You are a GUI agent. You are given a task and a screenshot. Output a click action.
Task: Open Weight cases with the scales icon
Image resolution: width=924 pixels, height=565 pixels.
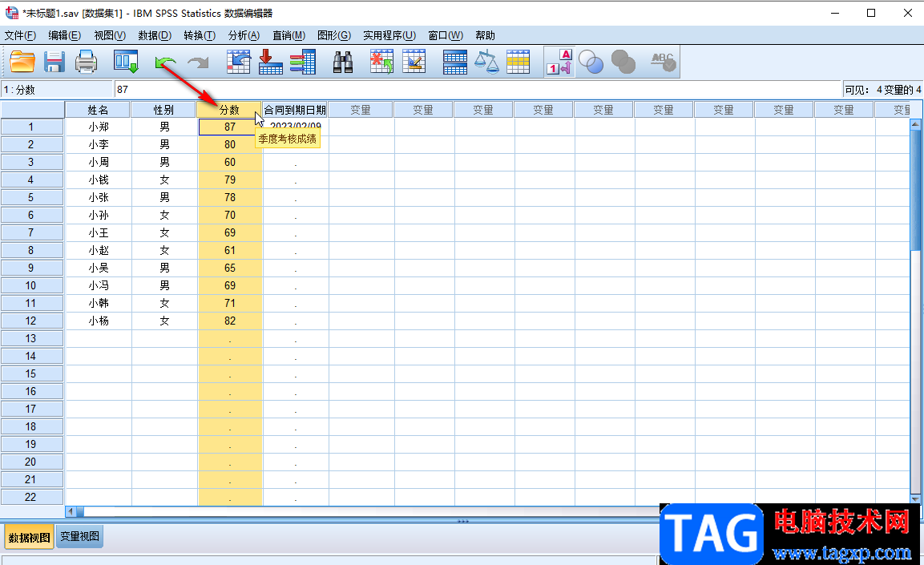(486, 62)
